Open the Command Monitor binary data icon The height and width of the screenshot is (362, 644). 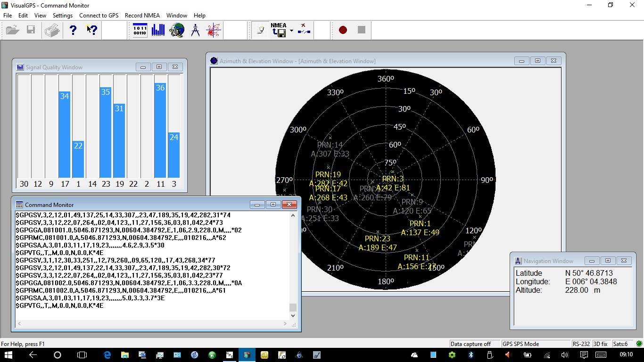tap(140, 30)
